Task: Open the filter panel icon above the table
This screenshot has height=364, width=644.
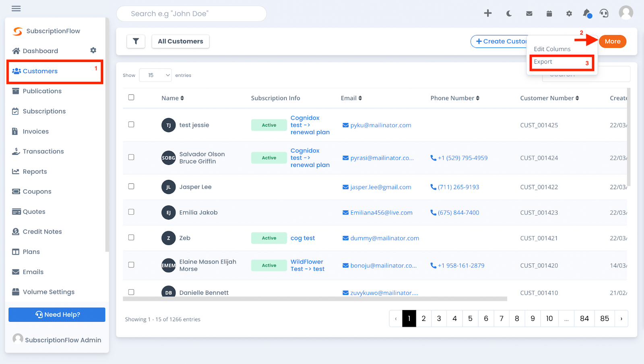Action: [136, 41]
